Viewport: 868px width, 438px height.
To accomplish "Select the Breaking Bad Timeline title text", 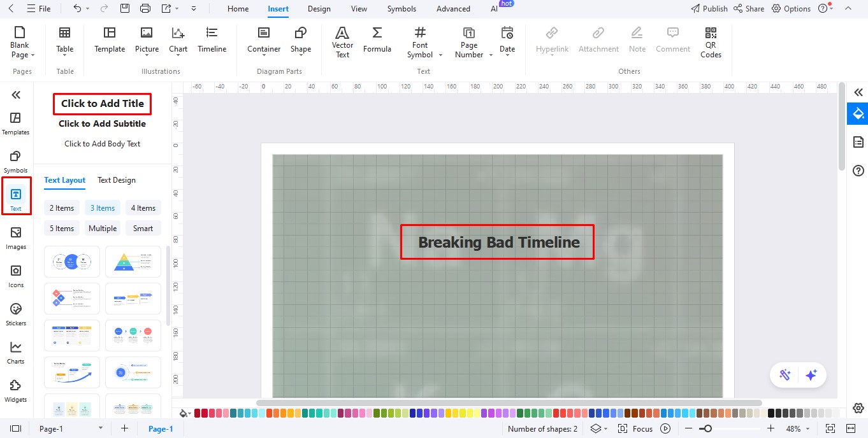I will (498, 242).
